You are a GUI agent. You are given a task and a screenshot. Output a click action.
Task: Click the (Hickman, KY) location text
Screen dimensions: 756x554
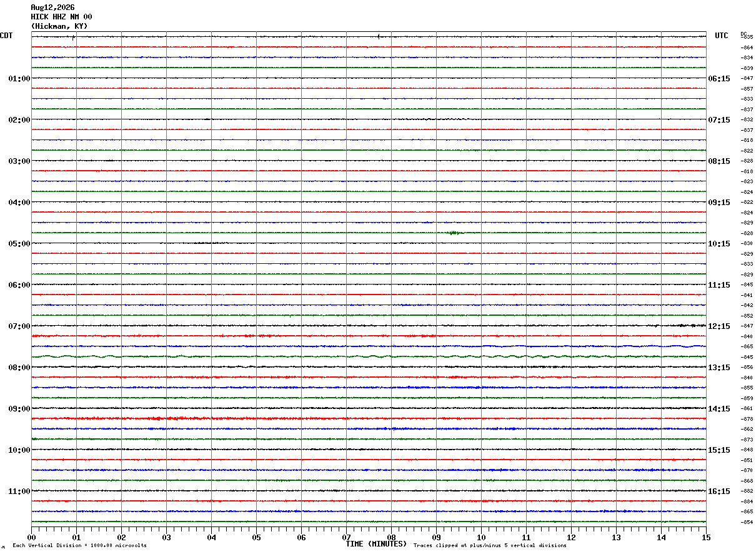pyautogui.click(x=59, y=26)
